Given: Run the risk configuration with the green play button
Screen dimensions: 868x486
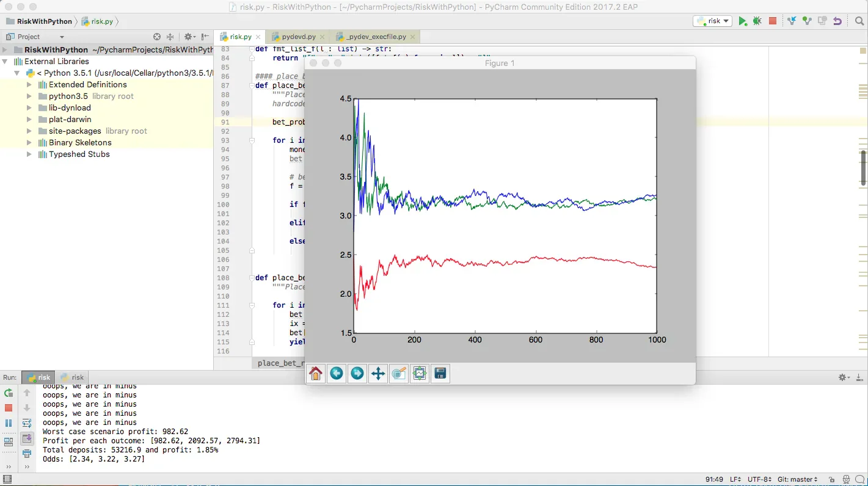Looking at the screenshot, I should point(742,21).
